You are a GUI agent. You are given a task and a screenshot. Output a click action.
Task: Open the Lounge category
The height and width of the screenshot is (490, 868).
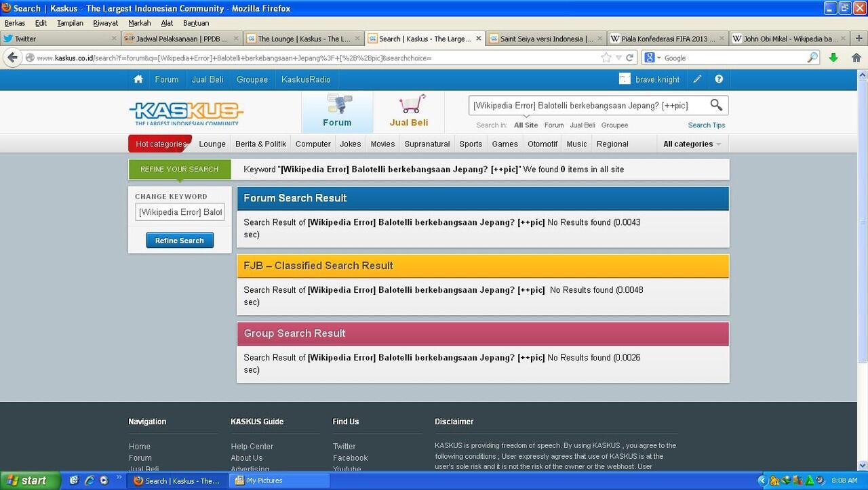tap(212, 144)
